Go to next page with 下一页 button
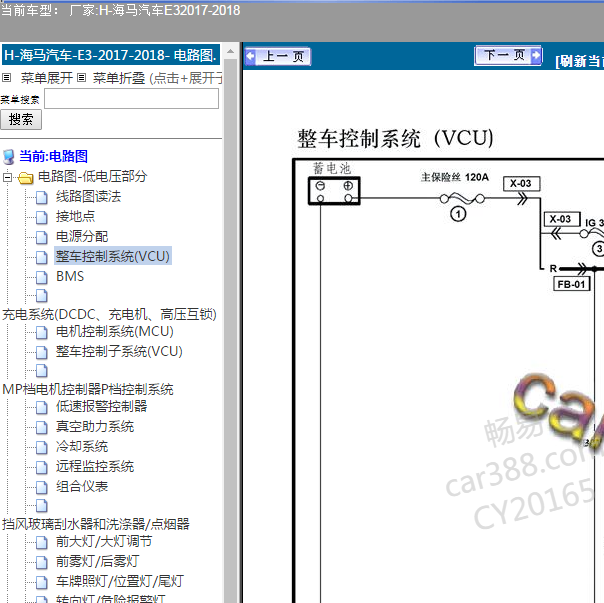604x603 pixels. tap(508, 55)
